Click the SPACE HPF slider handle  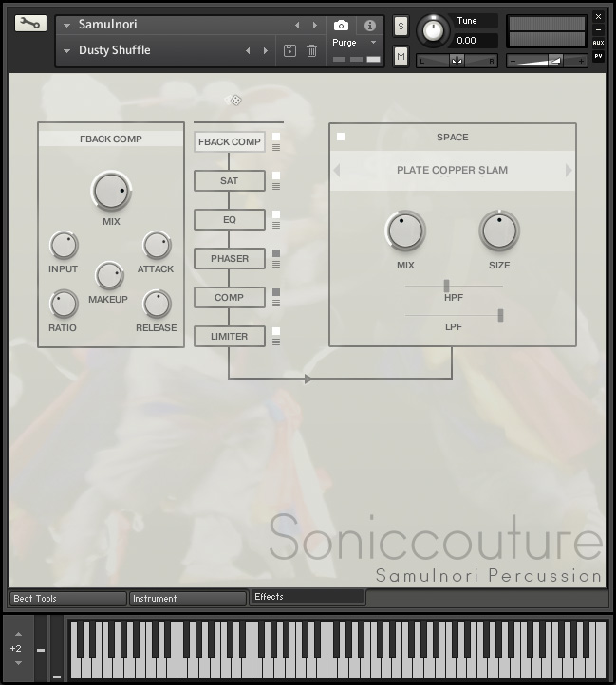446,286
